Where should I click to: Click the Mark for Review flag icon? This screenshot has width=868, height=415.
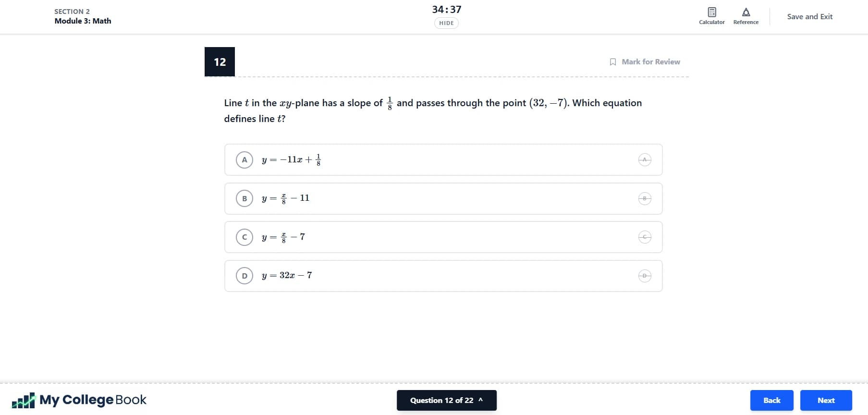pos(613,61)
